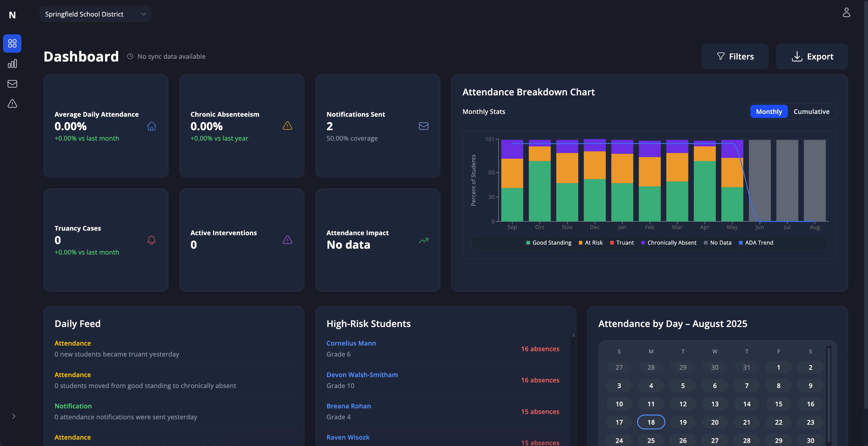Click '0 new students became truant yesterday'
Image resolution: width=868 pixels, height=446 pixels.
(117, 354)
